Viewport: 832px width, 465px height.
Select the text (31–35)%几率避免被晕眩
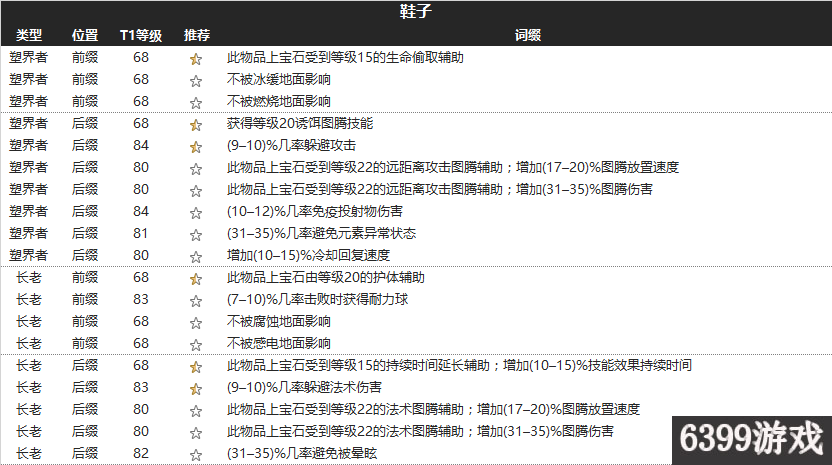pyautogui.click(x=302, y=453)
